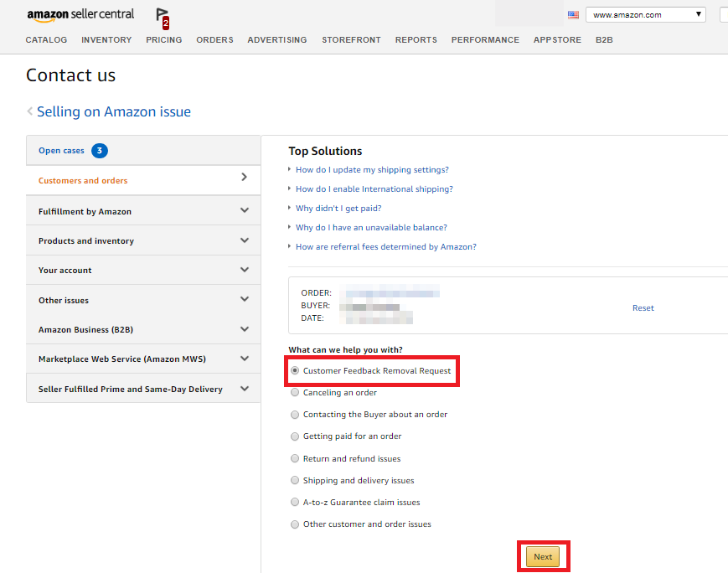Expand the Other issues section
The width and height of the screenshot is (728, 573).
click(x=143, y=300)
